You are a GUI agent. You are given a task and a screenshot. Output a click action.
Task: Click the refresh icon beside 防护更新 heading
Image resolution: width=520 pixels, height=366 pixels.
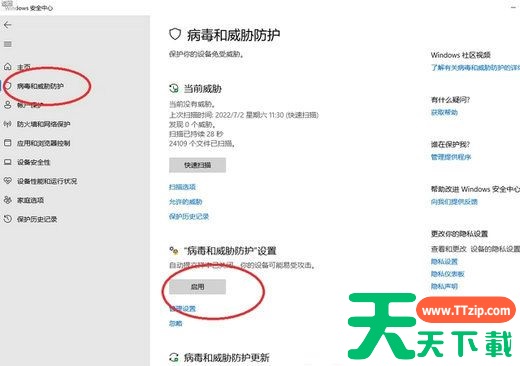[x=174, y=358]
